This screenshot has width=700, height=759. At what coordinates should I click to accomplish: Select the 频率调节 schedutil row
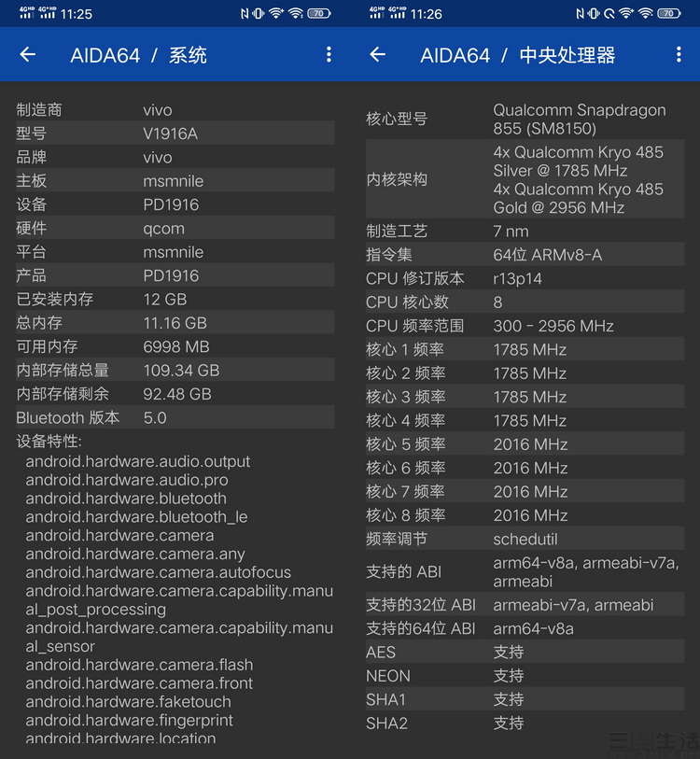click(x=524, y=540)
